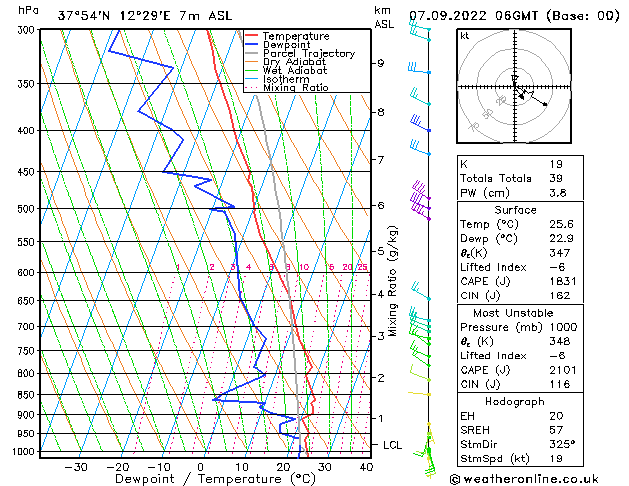This screenshot has height=486, width=629.
Task: Click the 500 hPa pressure label
Action: click(28, 209)
